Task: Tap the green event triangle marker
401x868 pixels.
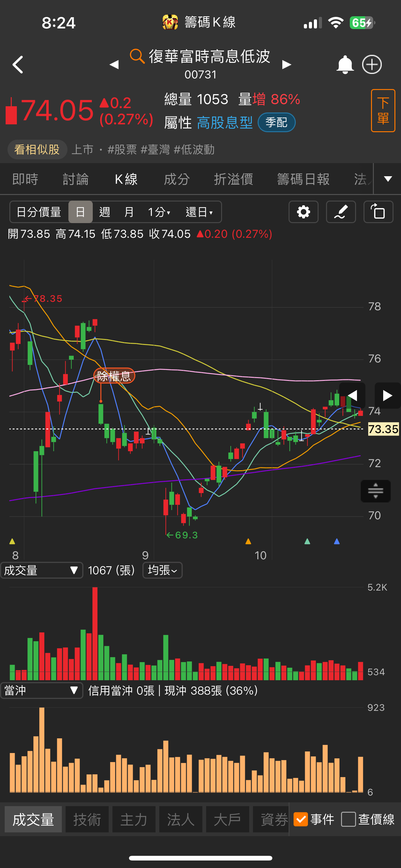Action: click(x=307, y=541)
